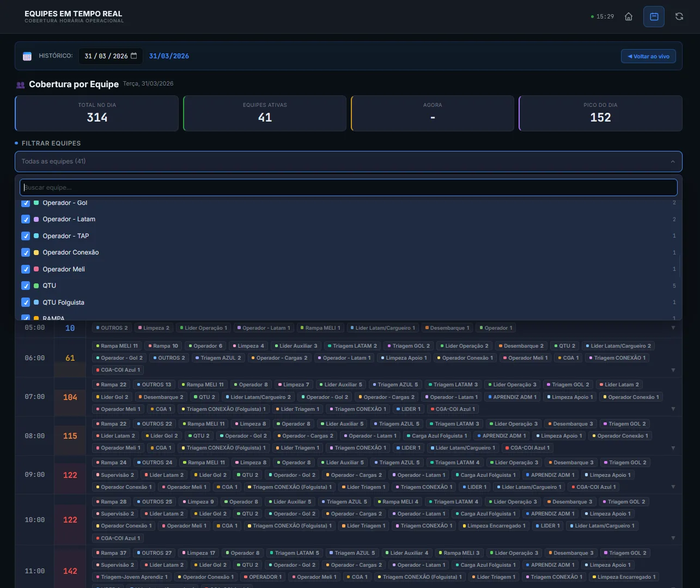Open the home page icon
This screenshot has width=700, height=588.
pyautogui.click(x=629, y=16)
